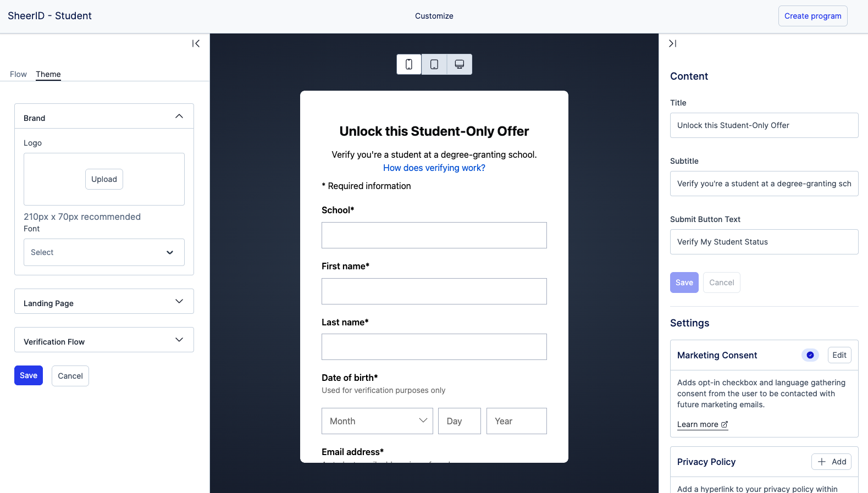Image resolution: width=868 pixels, height=493 pixels.
Task: Toggle the Marketing Consent switch
Action: 810,355
